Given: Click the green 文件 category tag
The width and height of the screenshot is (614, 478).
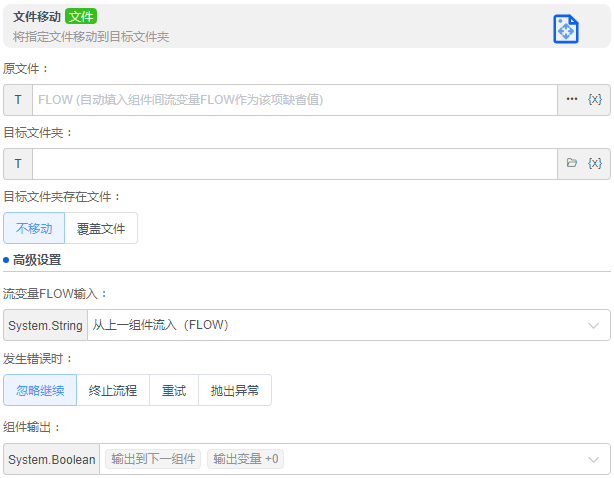Looking at the screenshot, I should (x=81, y=17).
